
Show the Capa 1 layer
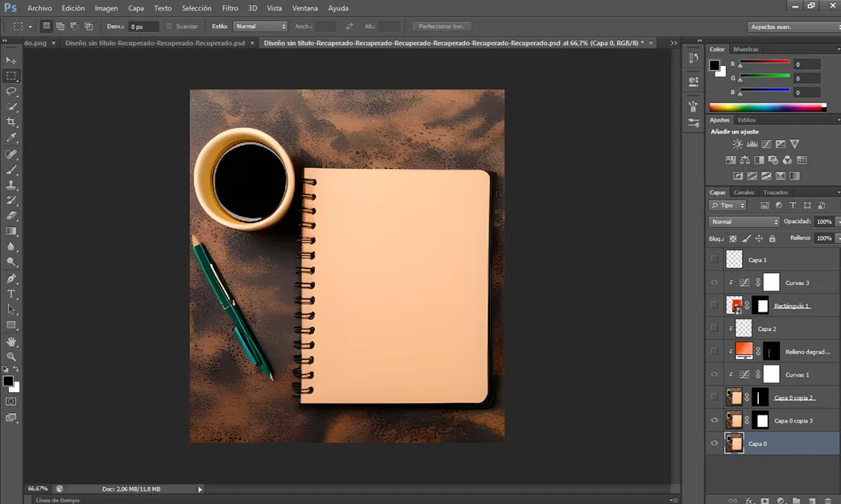pos(715,259)
